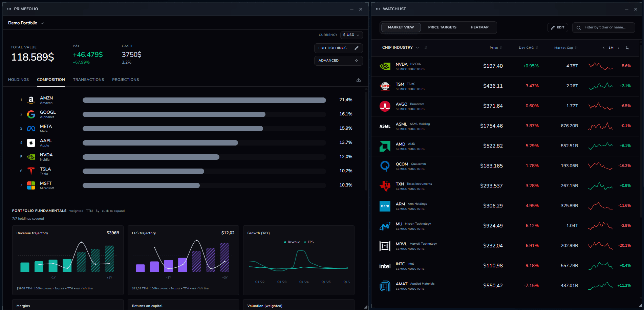Click the download icon in portfolio tabs row
The width and height of the screenshot is (644, 310).
359,80
